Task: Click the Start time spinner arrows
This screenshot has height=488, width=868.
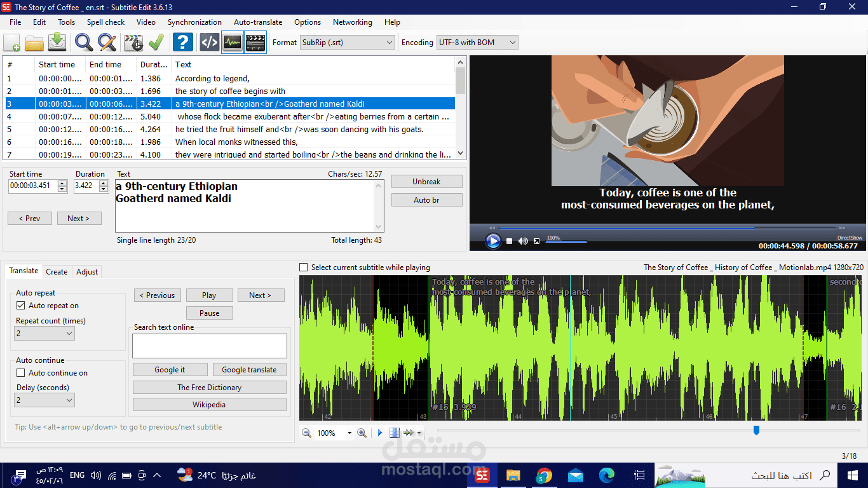Action: point(62,186)
